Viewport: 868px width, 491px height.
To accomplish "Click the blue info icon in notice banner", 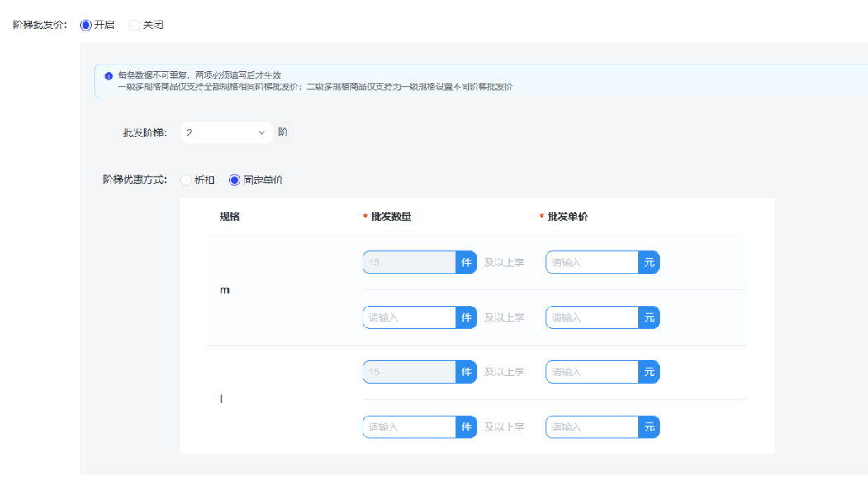I will point(108,76).
